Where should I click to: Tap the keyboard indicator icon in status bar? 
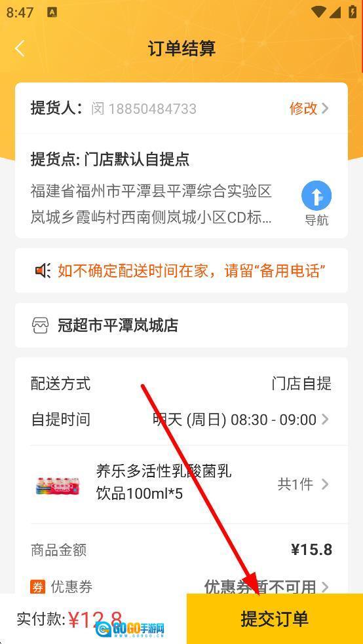(x=52, y=12)
